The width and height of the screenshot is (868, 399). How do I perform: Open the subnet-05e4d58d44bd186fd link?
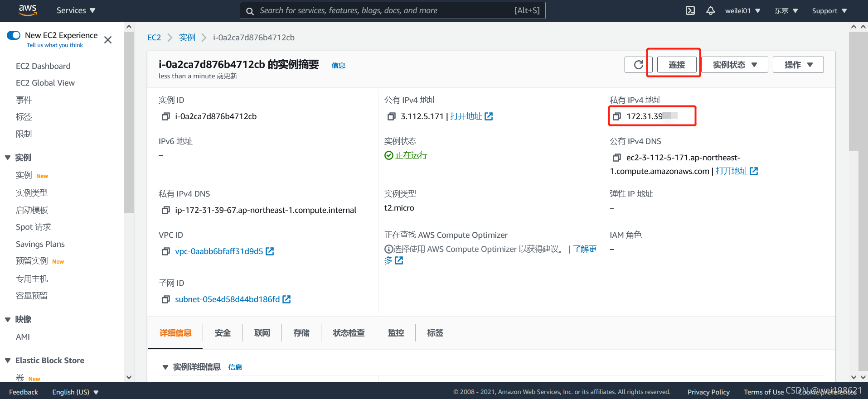pyautogui.click(x=228, y=299)
